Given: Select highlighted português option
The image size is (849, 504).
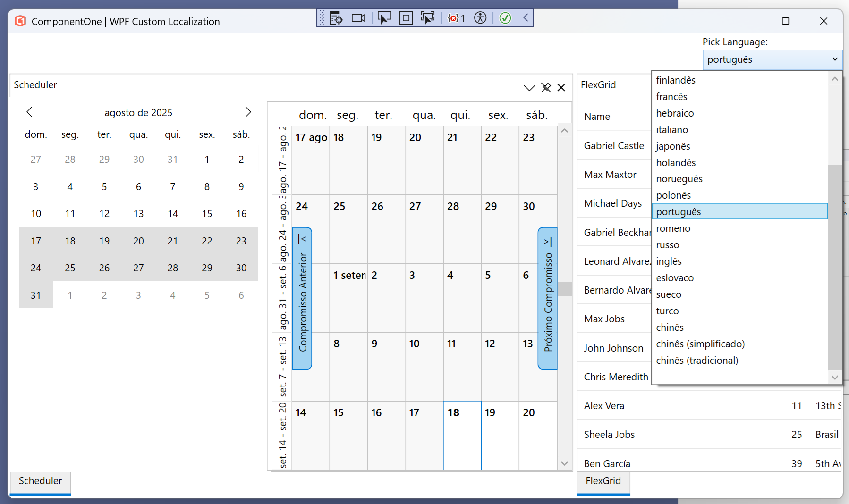Looking at the screenshot, I should coord(739,212).
